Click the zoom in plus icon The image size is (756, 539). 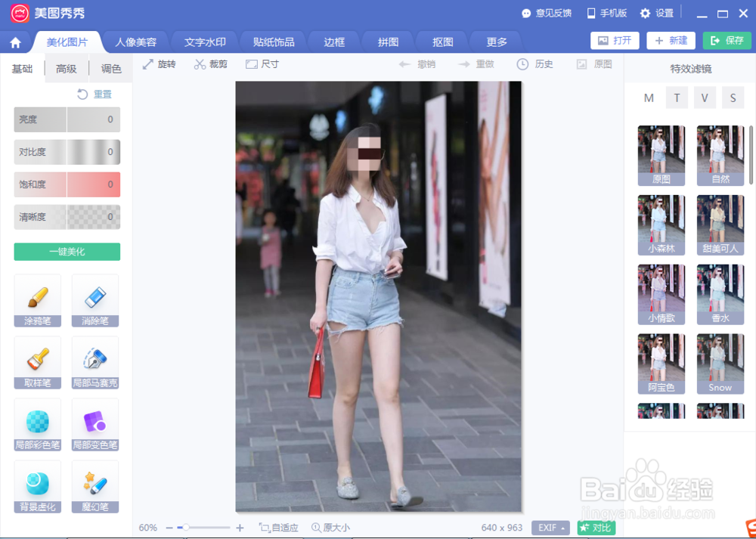pyautogui.click(x=240, y=528)
